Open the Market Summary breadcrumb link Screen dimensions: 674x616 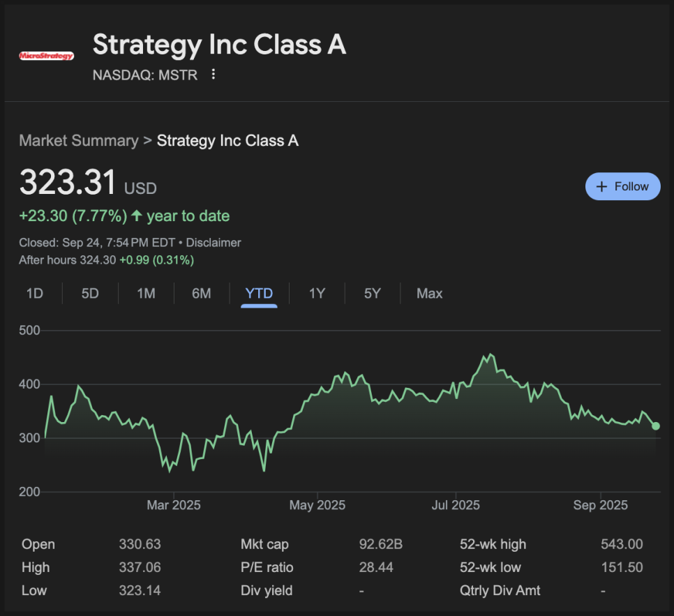79,140
